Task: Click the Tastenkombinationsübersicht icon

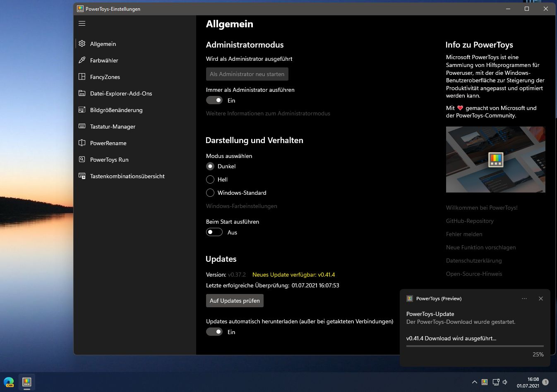Action: tap(82, 176)
